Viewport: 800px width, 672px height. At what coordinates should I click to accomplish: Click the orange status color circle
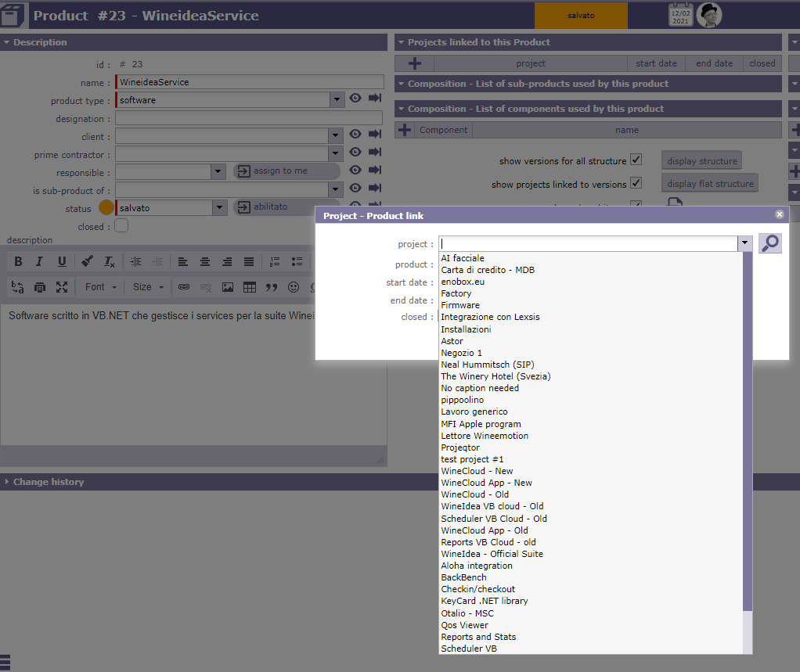106,208
